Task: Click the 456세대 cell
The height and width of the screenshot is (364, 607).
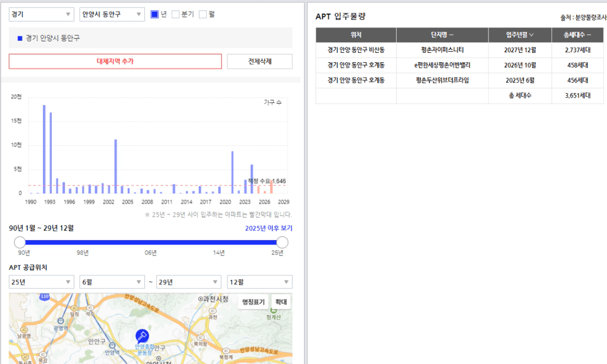Action: click(577, 80)
